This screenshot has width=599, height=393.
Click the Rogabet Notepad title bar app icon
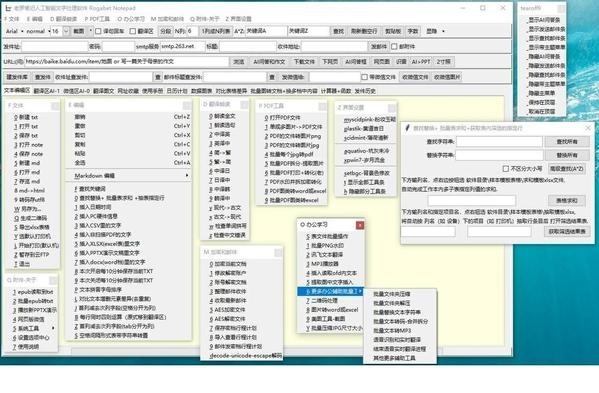pos(8,8)
